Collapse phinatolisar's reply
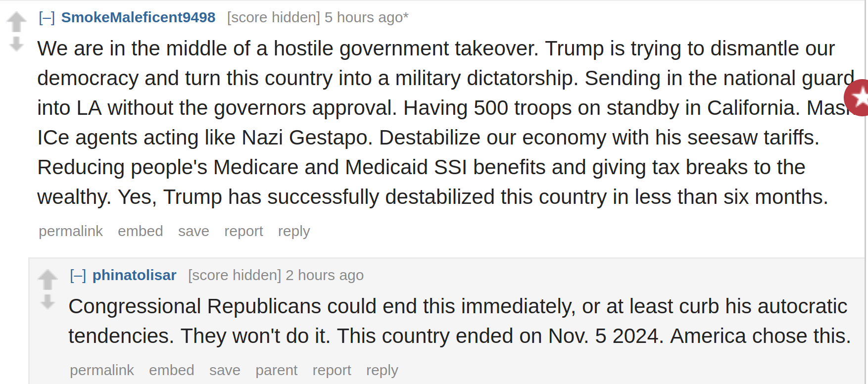Viewport: 868px width, 384px height. [x=78, y=276]
